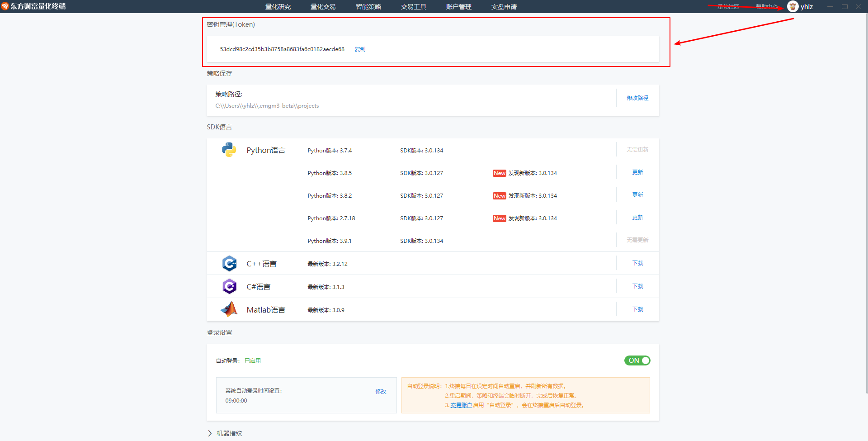Expand the 机器指纹 section chevron
This screenshot has height=441, width=868.
[210, 433]
